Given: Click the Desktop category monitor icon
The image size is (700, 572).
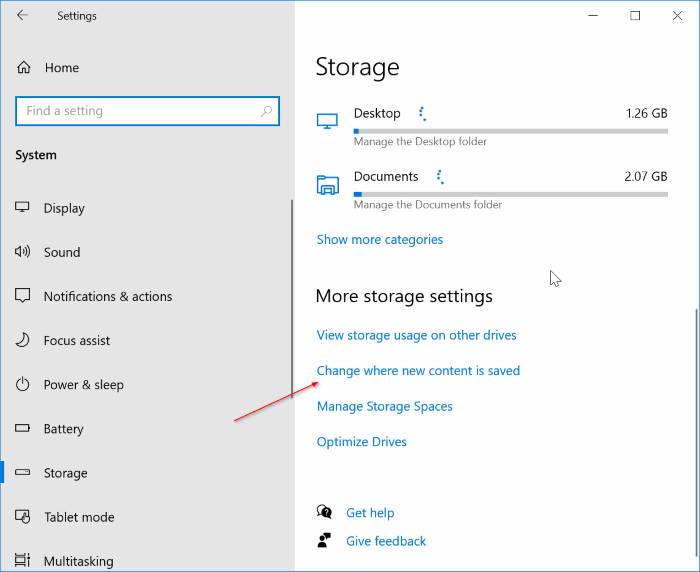Looking at the screenshot, I should click(x=327, y=121).
